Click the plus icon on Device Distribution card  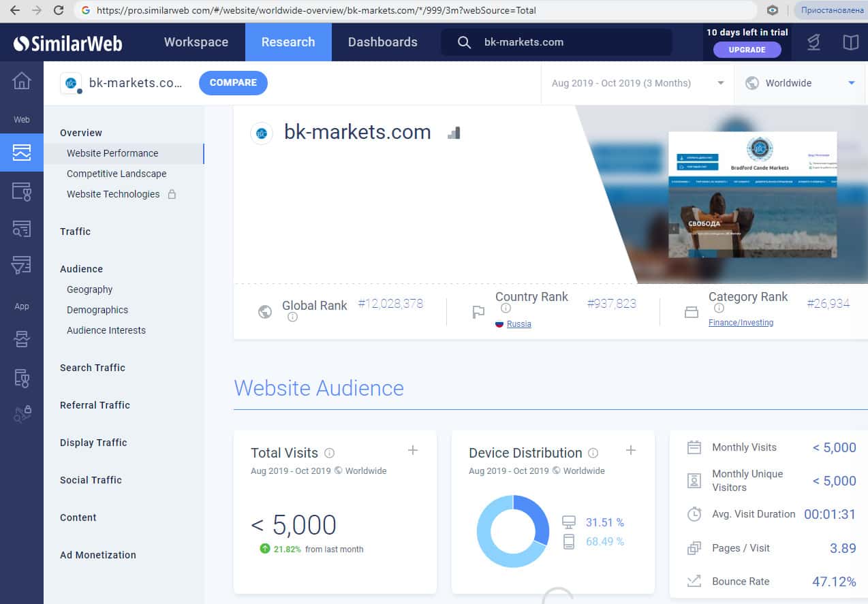pyautogui.click(x=631, y=450)
